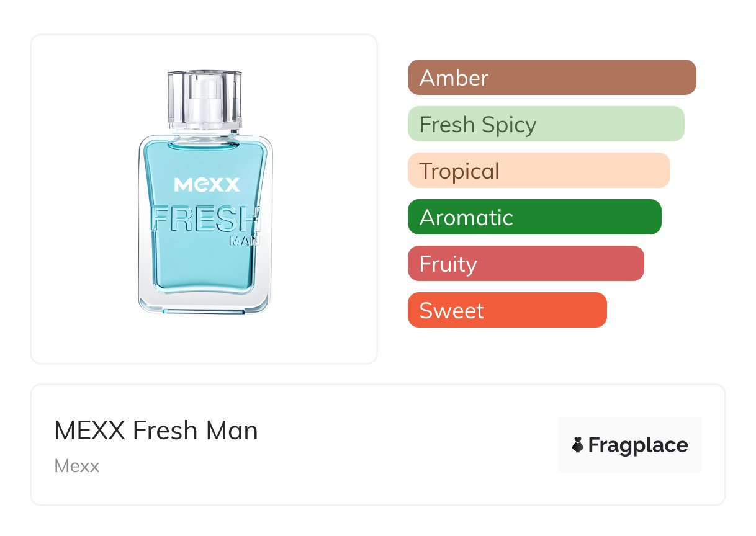Click the dark green Aromatic bar
756x536 pixels.
(x=534, y=217)
